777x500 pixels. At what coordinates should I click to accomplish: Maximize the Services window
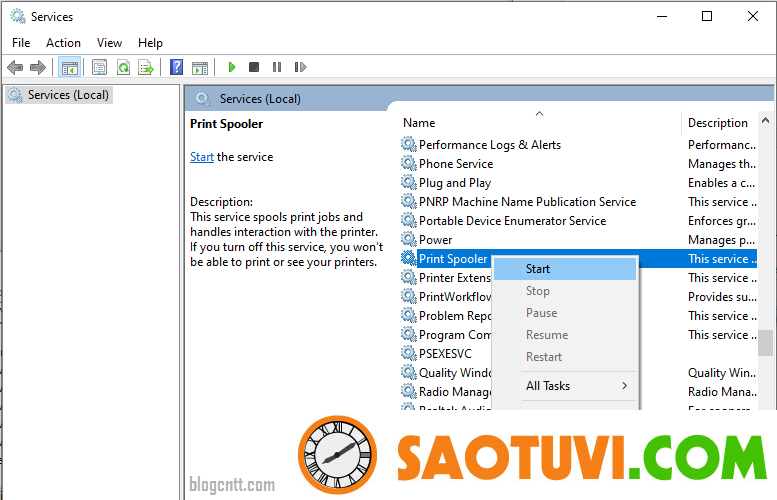(707, 16)
